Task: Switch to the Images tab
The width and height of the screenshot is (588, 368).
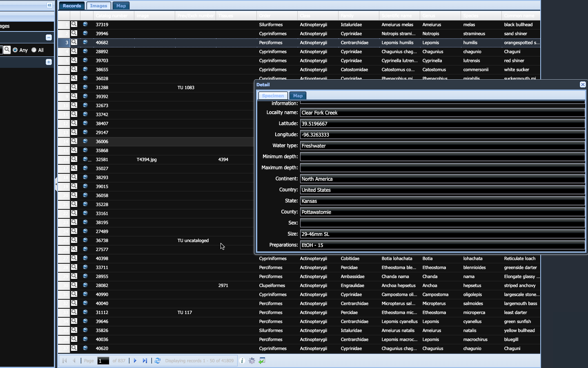Action: click(x=98, y=6)
